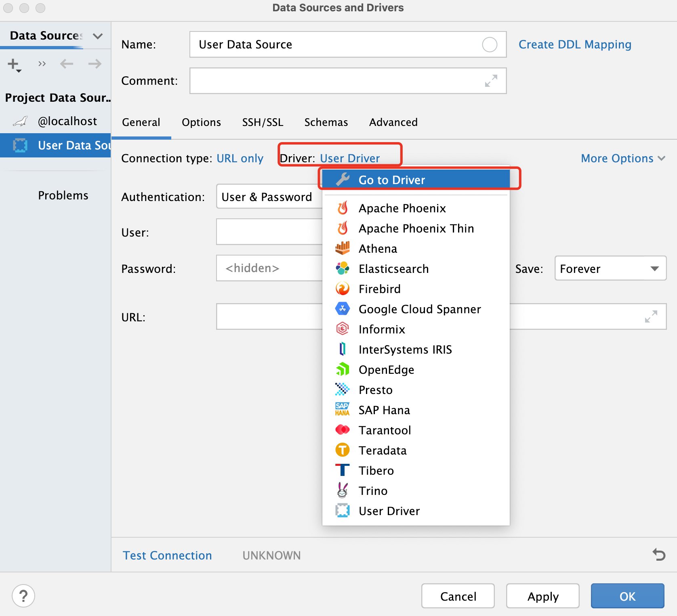The image size is (677, 616).
Task: Click the User Driver list icon
Action: click(343, 511)
